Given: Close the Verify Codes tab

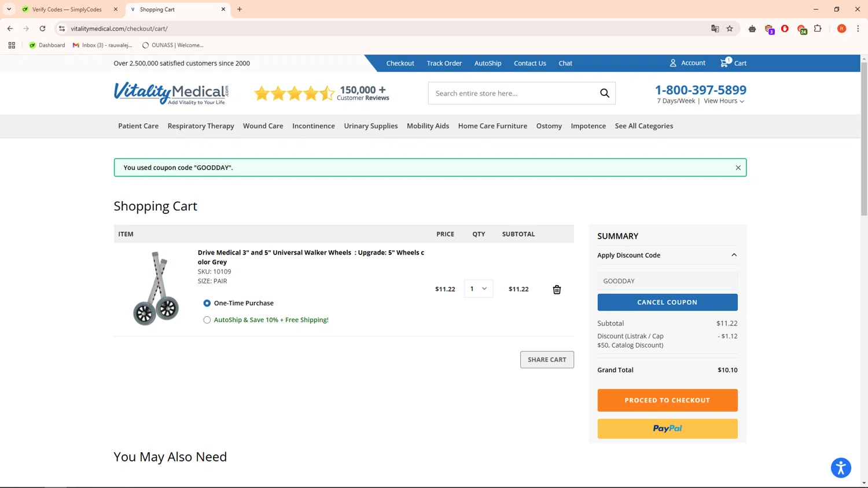Looking at the screenshot, I should (116, 9).
